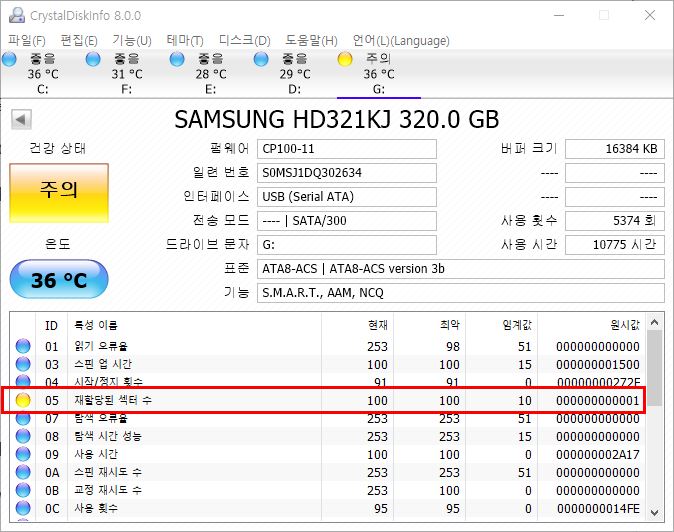
Task: Open the 기능(U) menu
Action: click(132, 41)
